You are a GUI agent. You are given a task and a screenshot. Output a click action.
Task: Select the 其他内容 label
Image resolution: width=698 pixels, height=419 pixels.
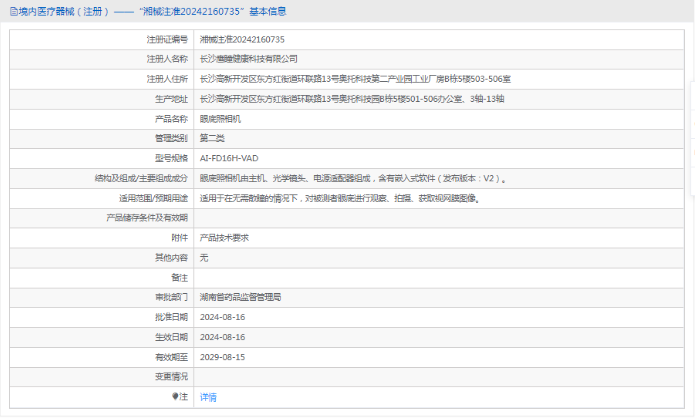171,258
